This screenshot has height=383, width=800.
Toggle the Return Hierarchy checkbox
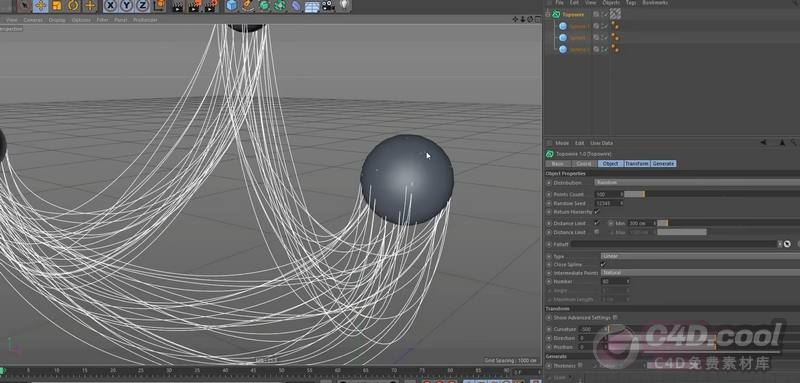(x=596, y=212)
